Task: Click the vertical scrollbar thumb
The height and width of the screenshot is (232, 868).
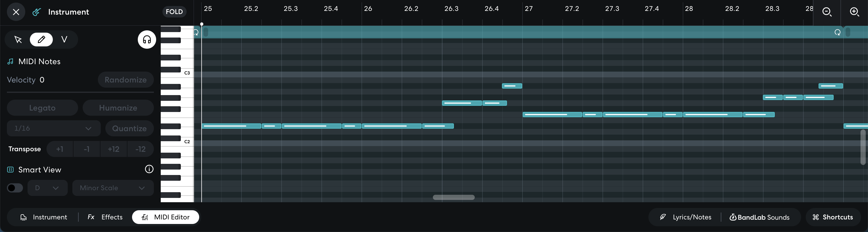Action: coord(863,147)
